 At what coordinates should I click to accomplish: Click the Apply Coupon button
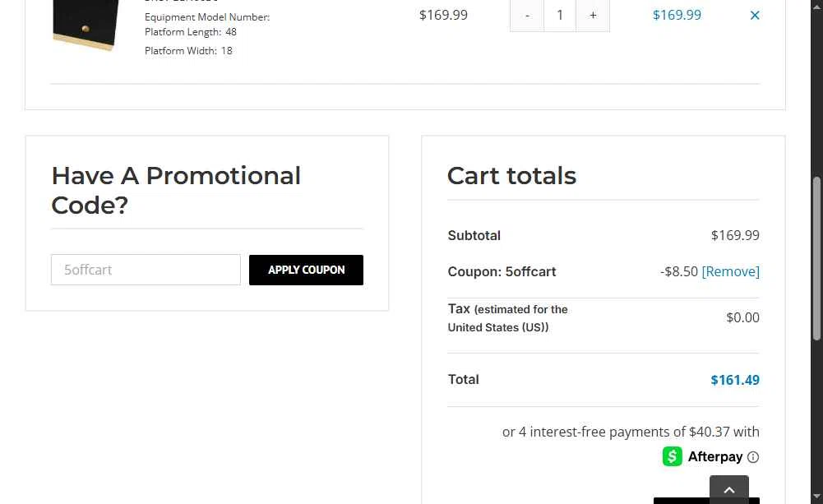pos(306,270)
